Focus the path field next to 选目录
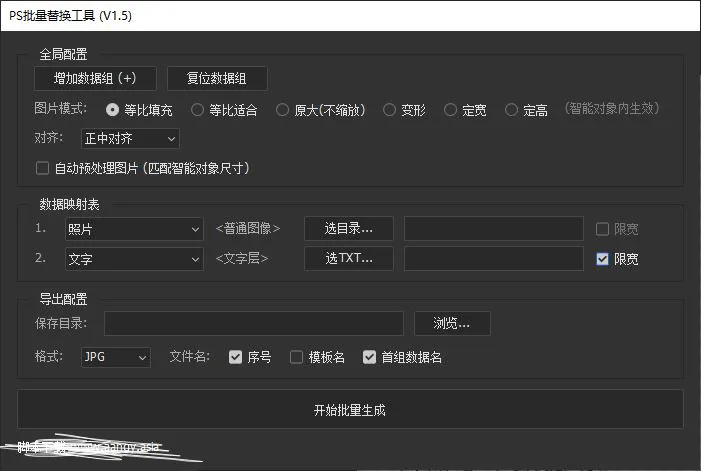 [494, 229]
